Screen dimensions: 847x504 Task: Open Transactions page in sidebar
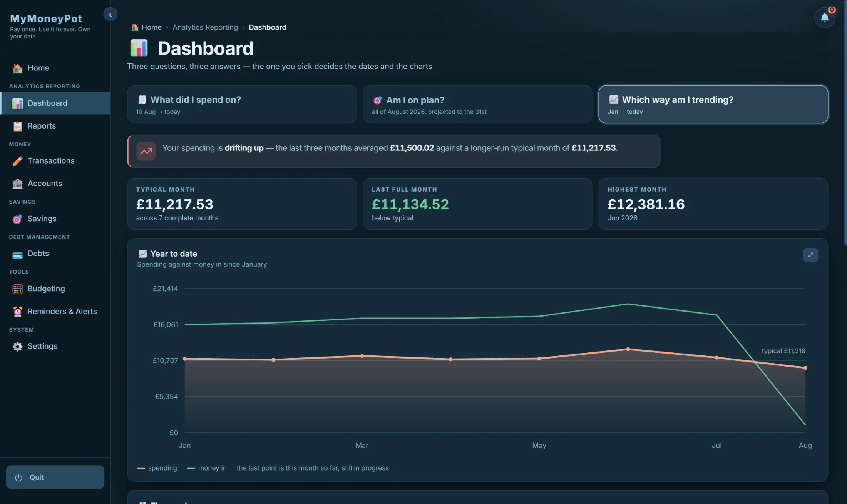(x=55, y=161)
